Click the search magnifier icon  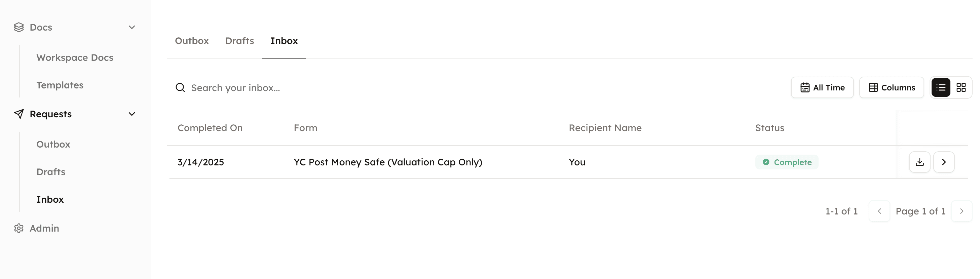point(180,88)
